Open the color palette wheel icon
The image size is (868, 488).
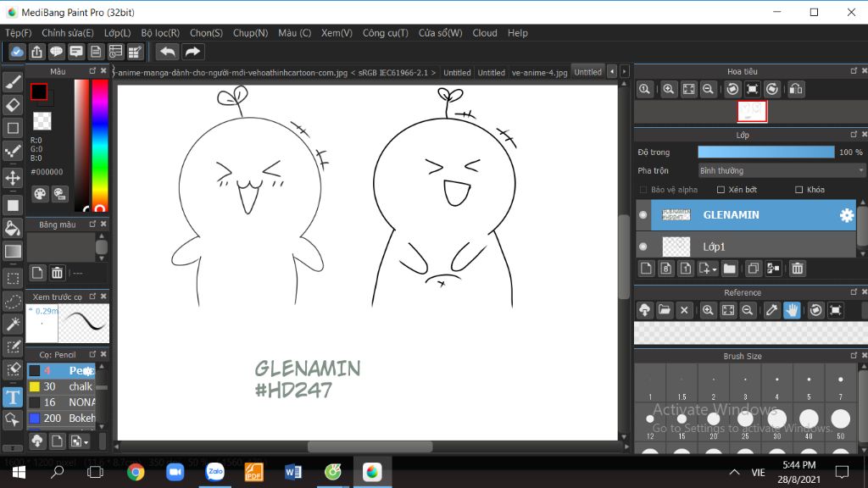pos(40,194)
